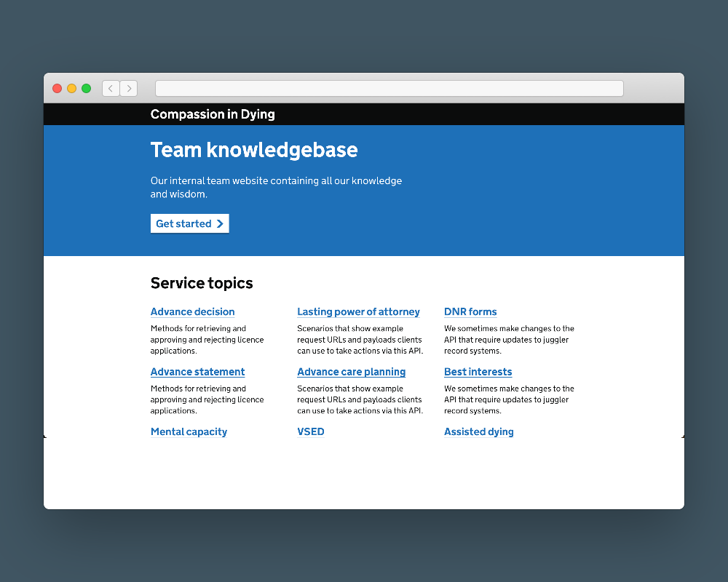Click inside the browser address bar
Image resolution: width=728 pixels, height=582 pixels.
click(389, 88)
